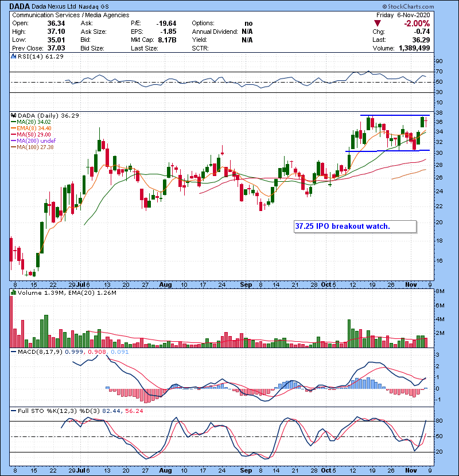
Task: Click the 8M volume axis tick
Action: (x=441, y=291)
